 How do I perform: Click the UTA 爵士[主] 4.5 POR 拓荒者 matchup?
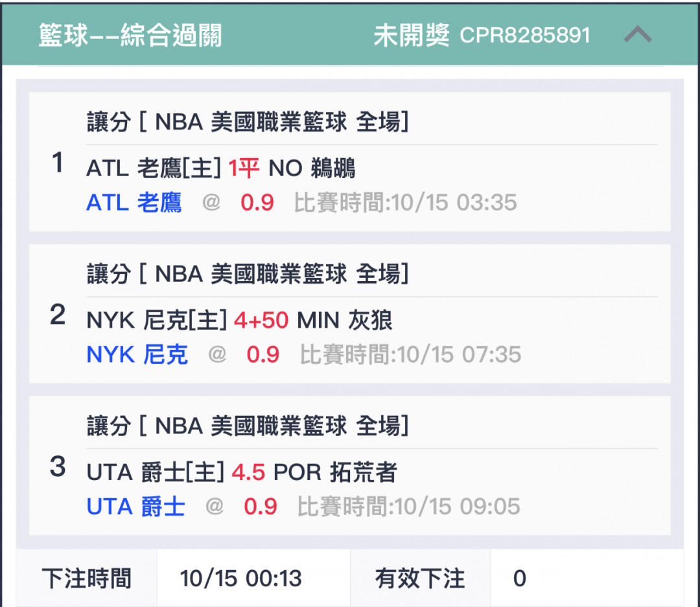[x=242, y=472]
